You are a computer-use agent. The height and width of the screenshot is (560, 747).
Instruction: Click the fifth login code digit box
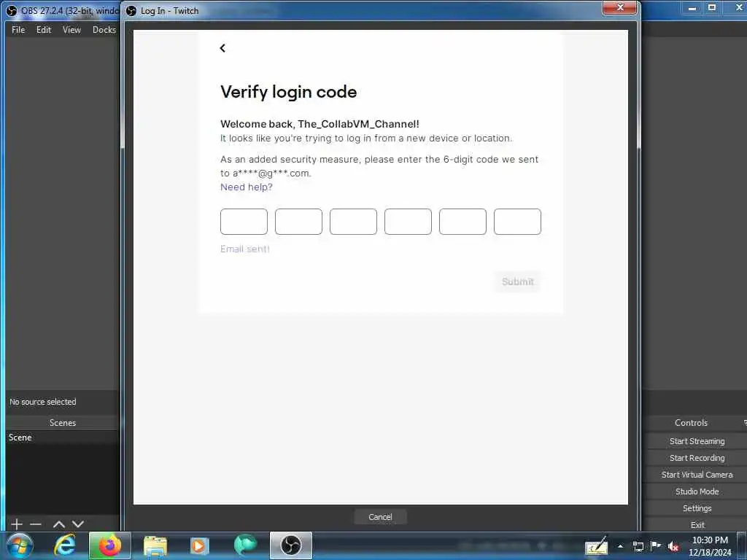(462, 222)
